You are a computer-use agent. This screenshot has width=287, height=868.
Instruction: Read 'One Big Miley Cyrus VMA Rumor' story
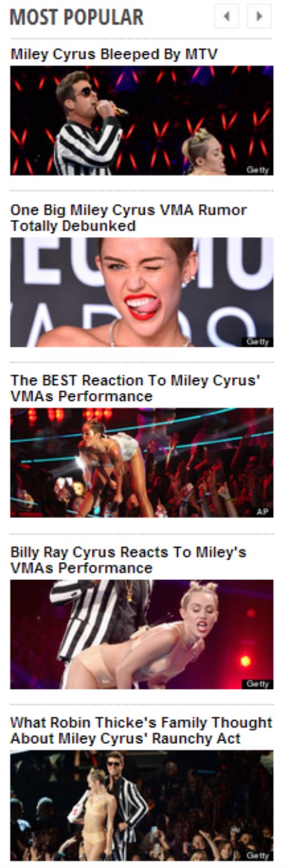[128, 218]
